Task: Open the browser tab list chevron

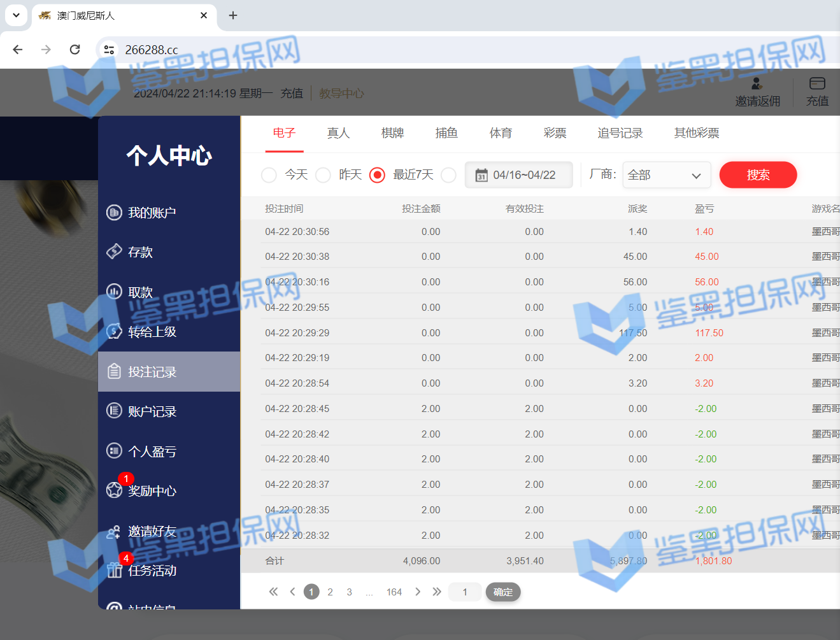Action: tap(16, 15)
